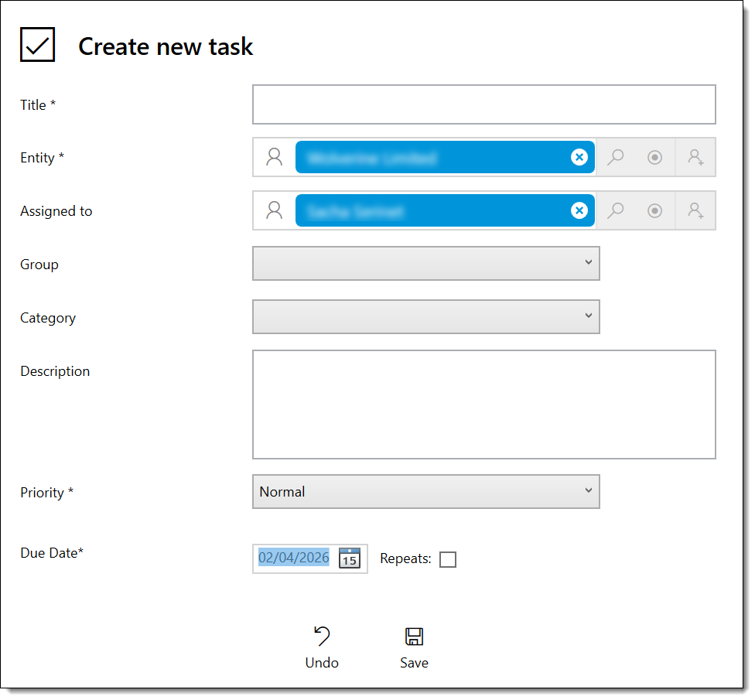Click the target icon in the Entity row

pyautogui.click(x=654, y=157)
